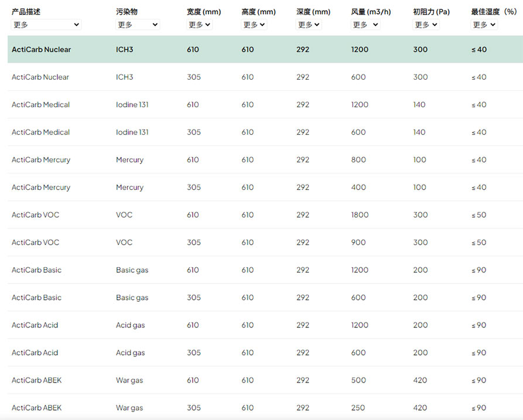The width and height of the screenshot is (523, 420).
Task: Click the 风量 (m3/h) column header
Action: pos(371,12)
